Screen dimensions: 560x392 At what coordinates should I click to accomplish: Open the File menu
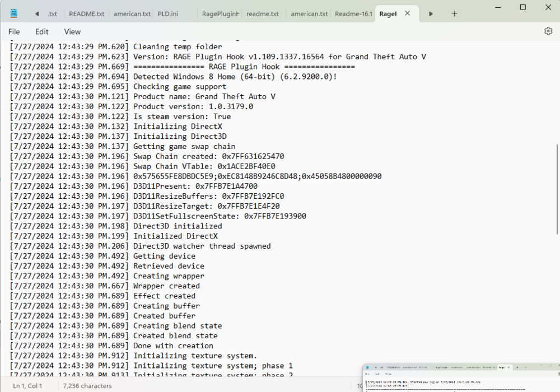pos(13,31)
